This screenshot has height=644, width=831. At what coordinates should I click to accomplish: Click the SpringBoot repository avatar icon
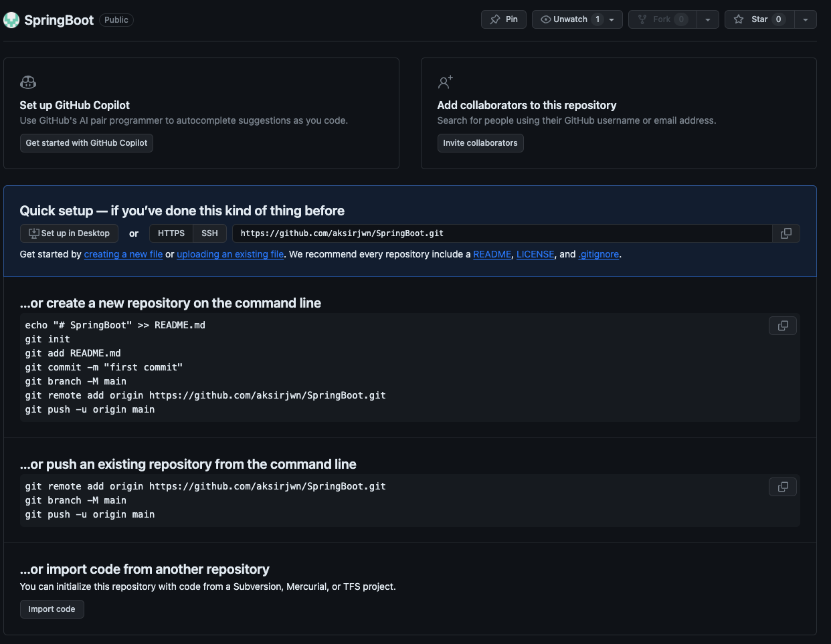11,20
